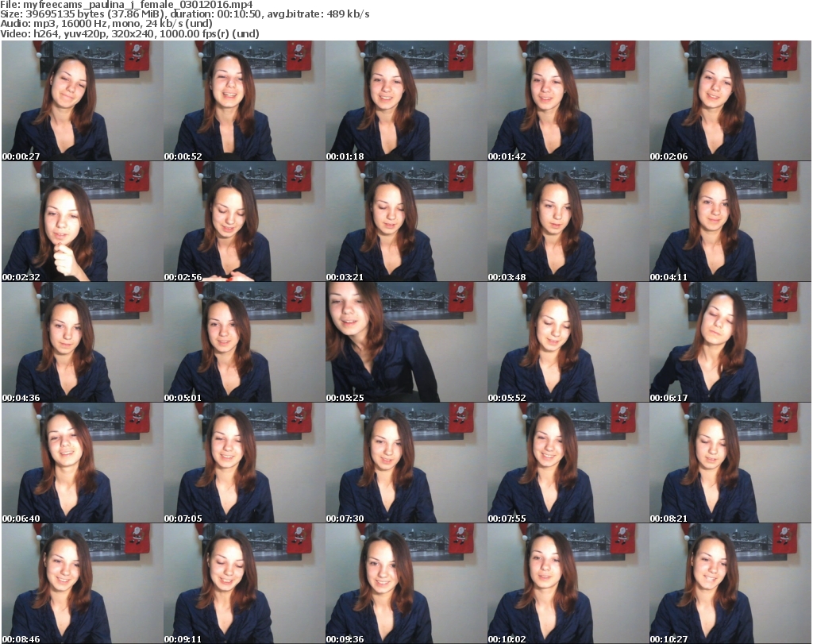Select the thumbnail stamped 00:02:56
This screenshot has height=644, width=813.
click(x=245, y=222)
